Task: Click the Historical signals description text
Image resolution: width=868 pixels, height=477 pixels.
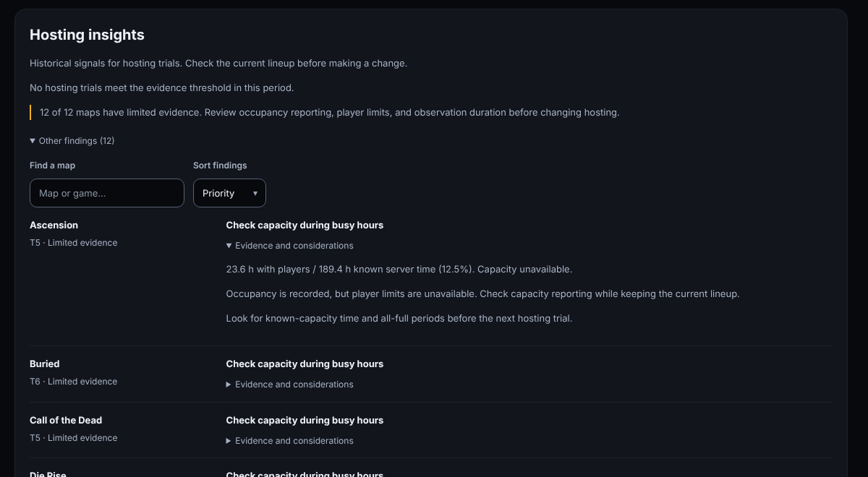Action: click(218, 64)
